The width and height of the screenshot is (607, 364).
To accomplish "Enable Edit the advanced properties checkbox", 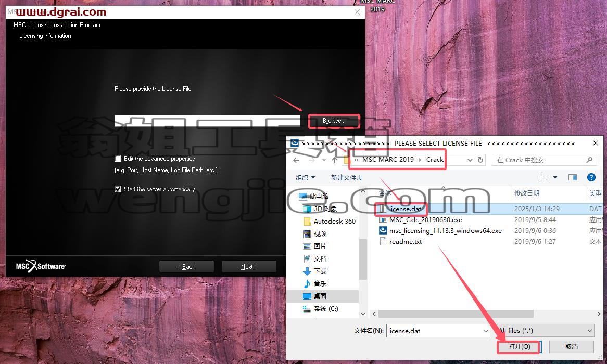I will point(118,158).
